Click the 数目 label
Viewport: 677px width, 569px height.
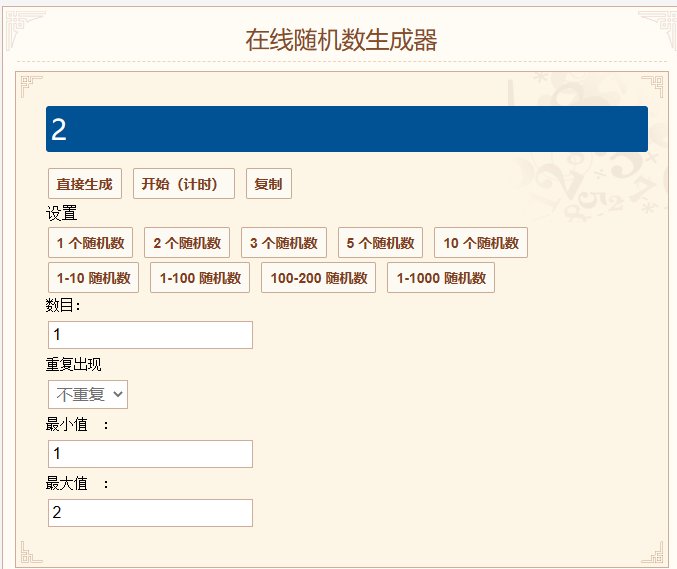click(x=63, y=305)
